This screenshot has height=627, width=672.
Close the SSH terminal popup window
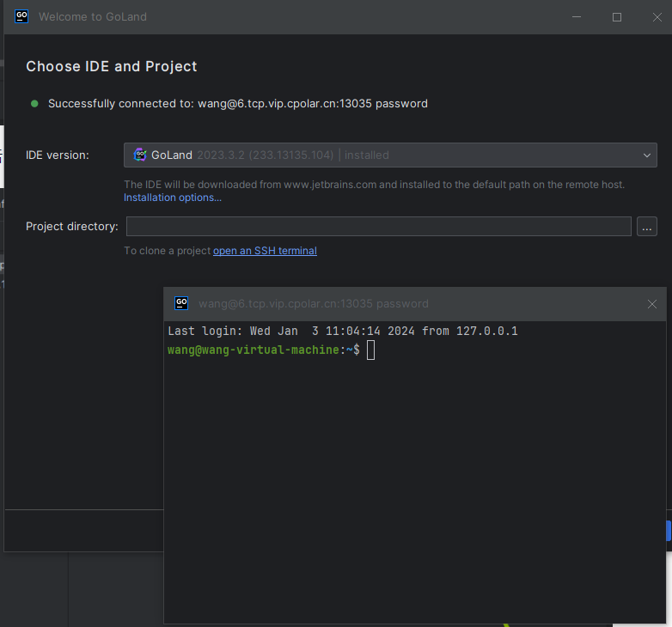(652, 304)
